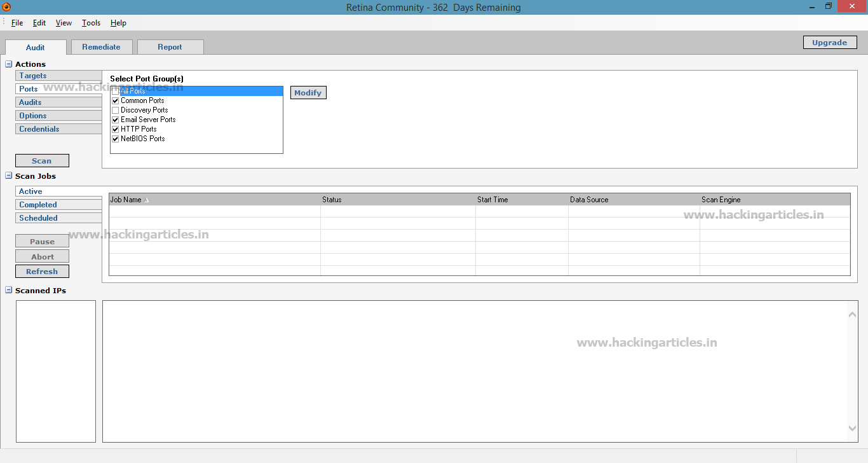Switch to the Audit tab

click(36, 47)
